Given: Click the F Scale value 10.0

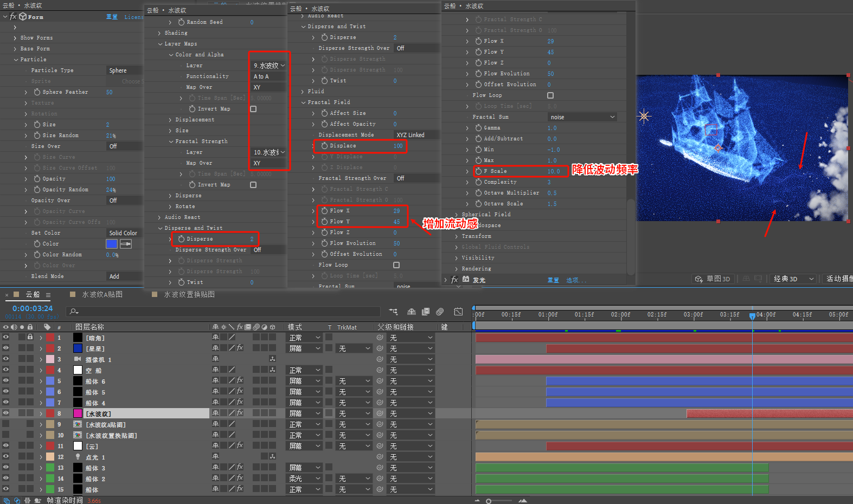Looking at the screenshot, I should click(553, 171).
